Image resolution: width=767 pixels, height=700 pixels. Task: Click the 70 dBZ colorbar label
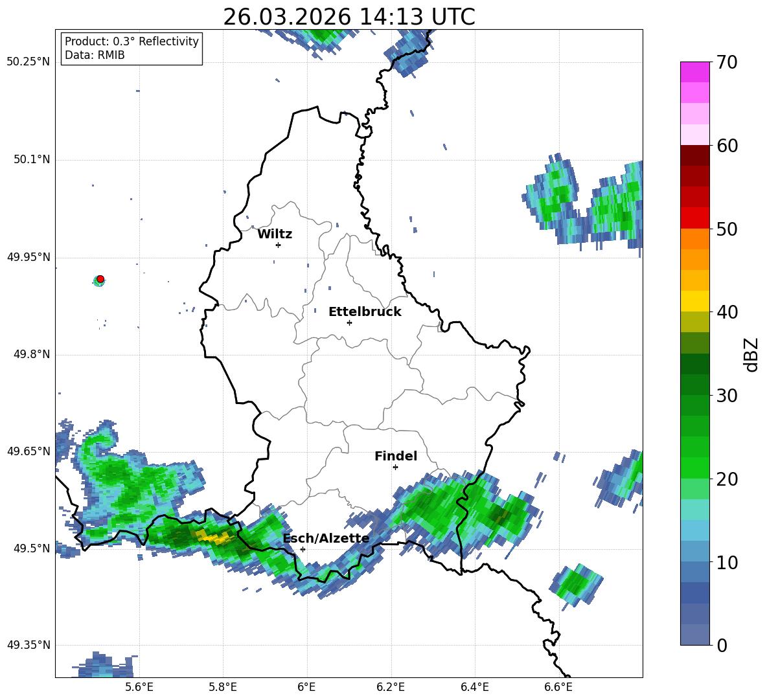pyautogui.click(x=727, y=62)
